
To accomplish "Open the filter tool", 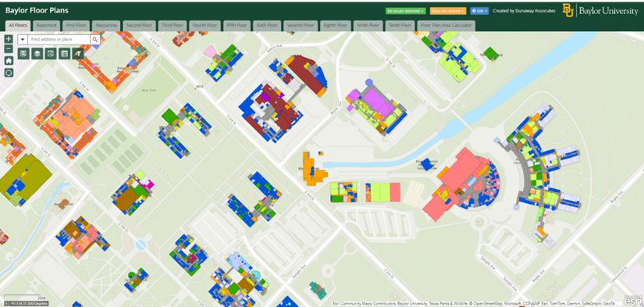I will tap(77, 53).
